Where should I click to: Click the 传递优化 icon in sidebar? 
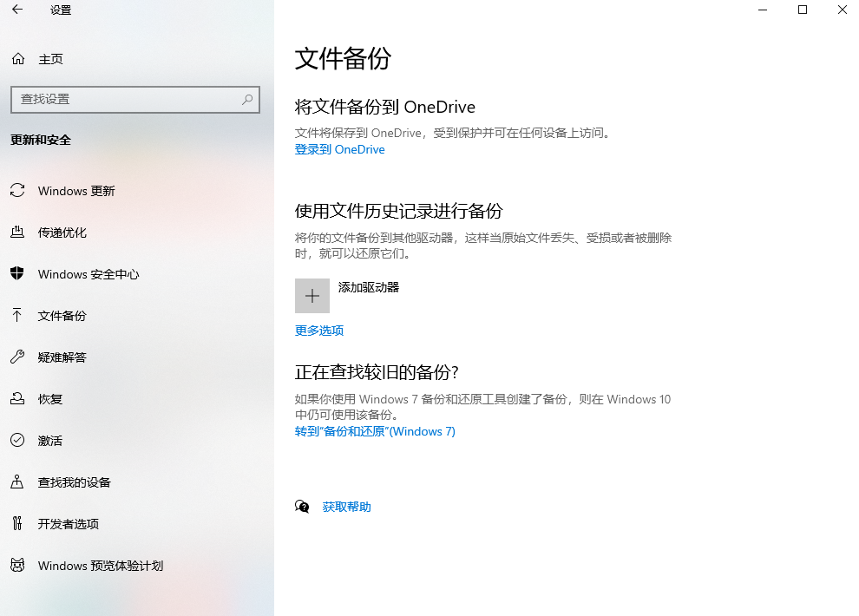click(17, 233)
